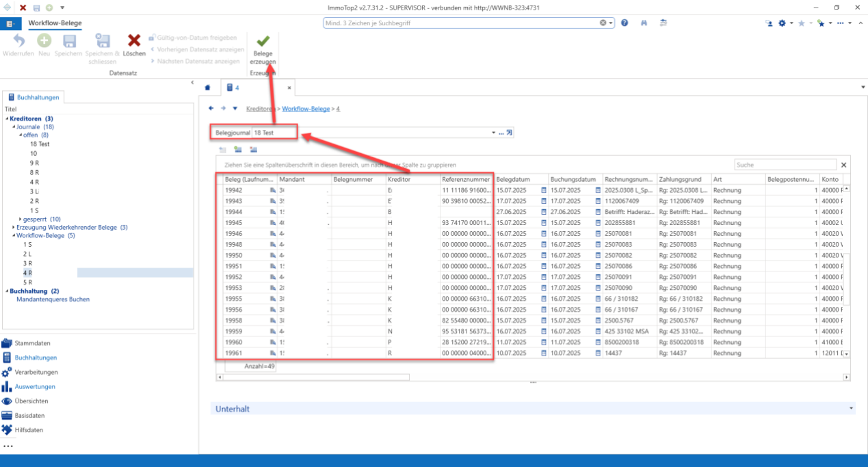The height and width of the screenshot is (467, 868).
Task: Collapse the ribbon with chevron
Action: 860,23
